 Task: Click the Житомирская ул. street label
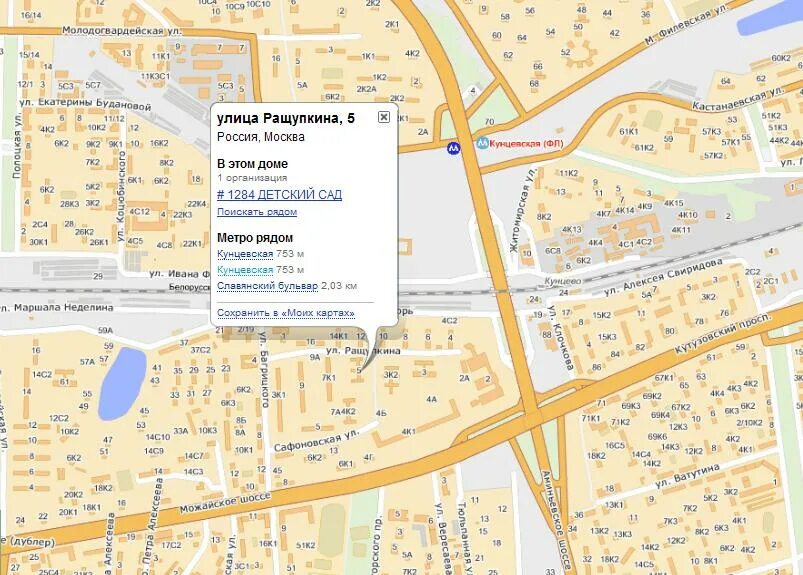pos(522,210)
